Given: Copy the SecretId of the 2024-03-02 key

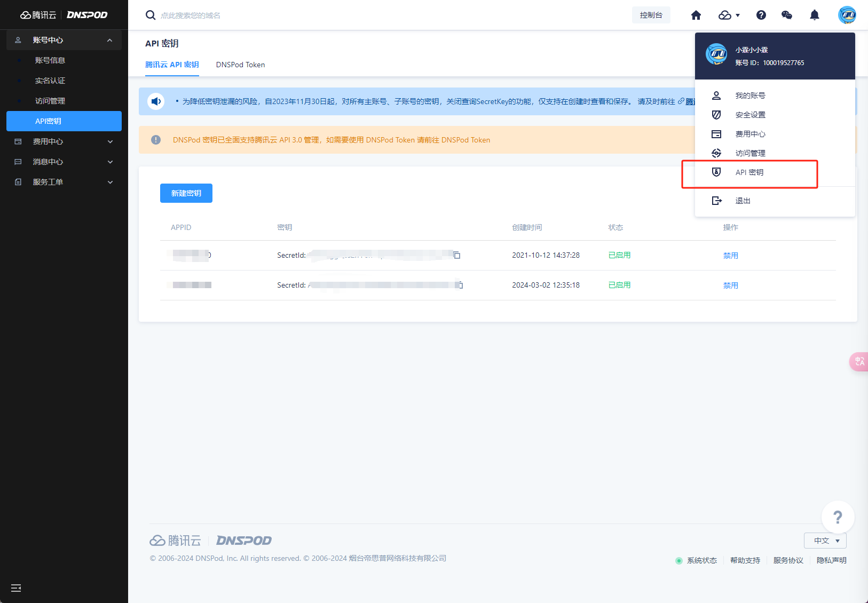Looking at the screenshot, I should click(460, 285).
